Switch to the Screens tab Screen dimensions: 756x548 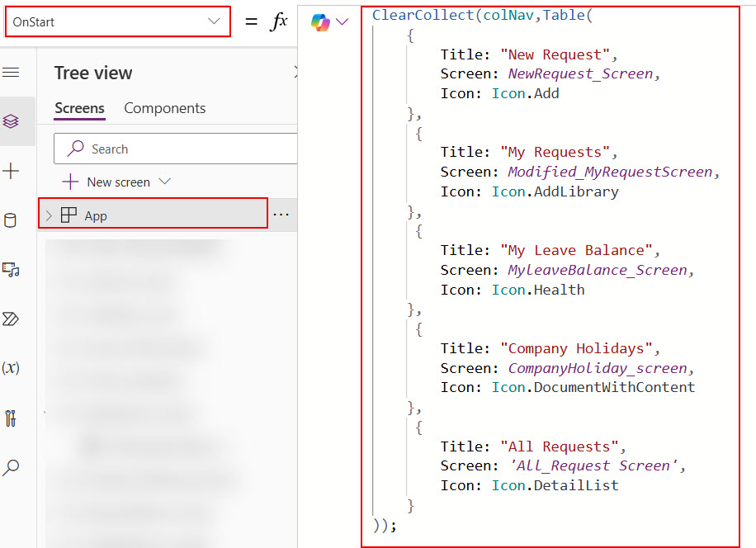coord(79,108)
